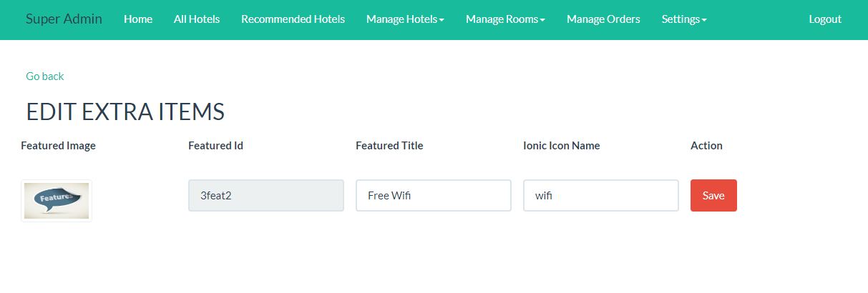
Task: Open the Featured Image thumbnail
Action: point(57,201)
